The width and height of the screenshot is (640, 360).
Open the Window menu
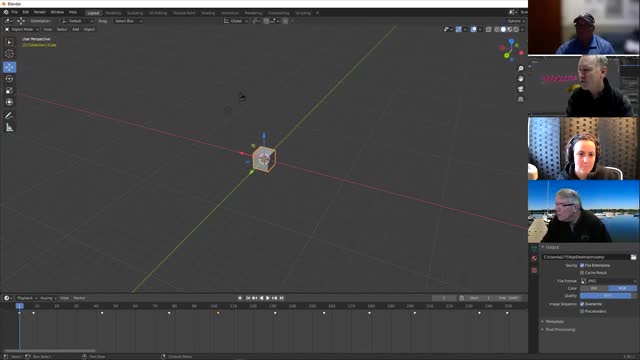(57, 13)
